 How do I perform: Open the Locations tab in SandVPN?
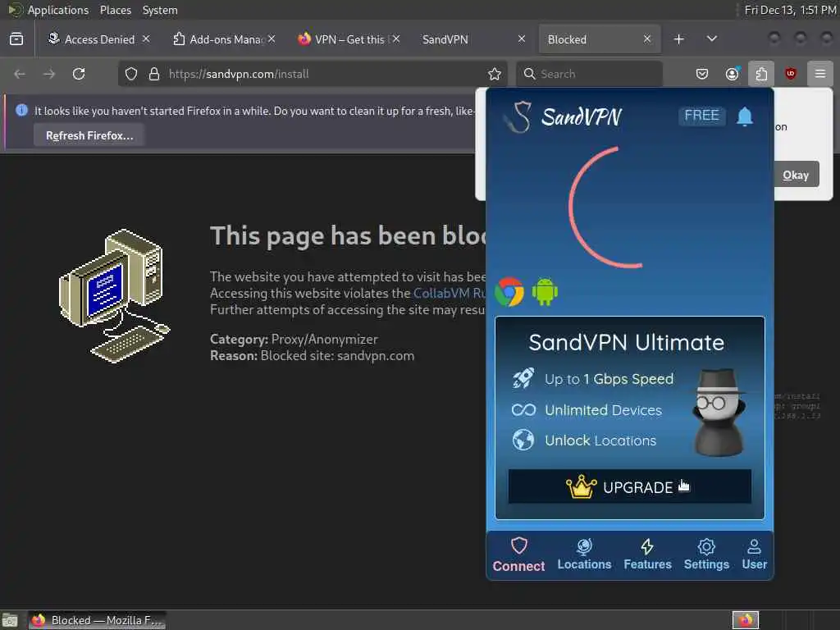[x=584, y=555]
